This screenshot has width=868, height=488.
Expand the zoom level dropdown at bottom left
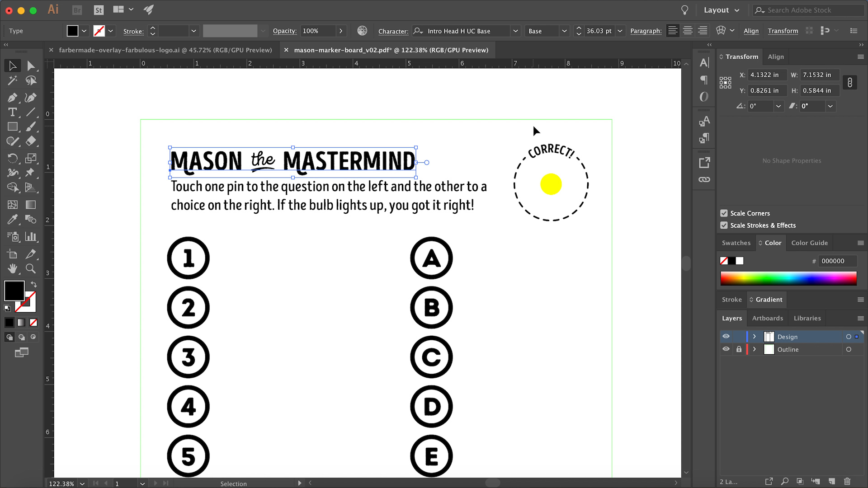82,483
